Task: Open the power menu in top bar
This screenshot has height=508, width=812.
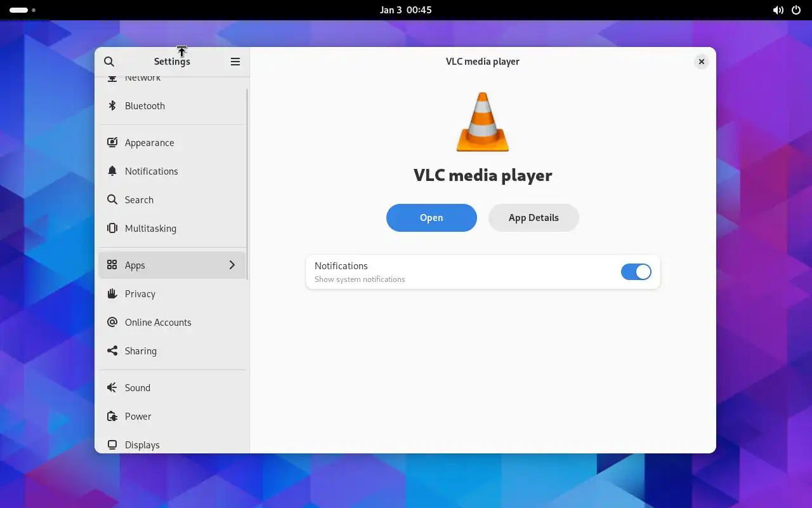Action: click(796, 10)
